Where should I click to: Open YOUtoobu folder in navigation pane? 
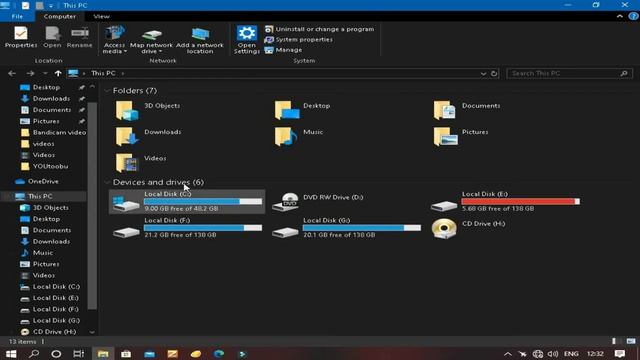pos(44,166)
